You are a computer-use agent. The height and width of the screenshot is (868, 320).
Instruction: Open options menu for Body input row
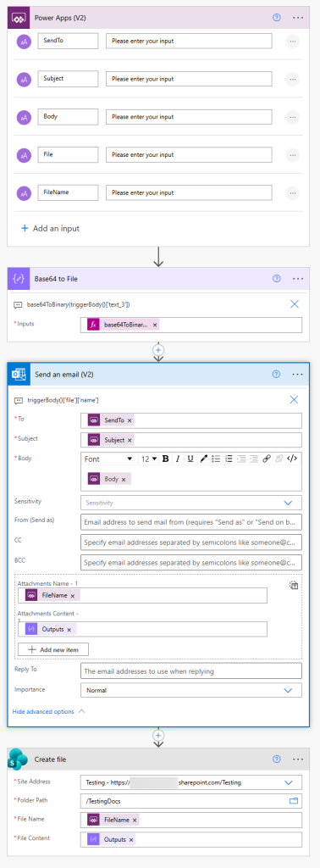[292, 117]
